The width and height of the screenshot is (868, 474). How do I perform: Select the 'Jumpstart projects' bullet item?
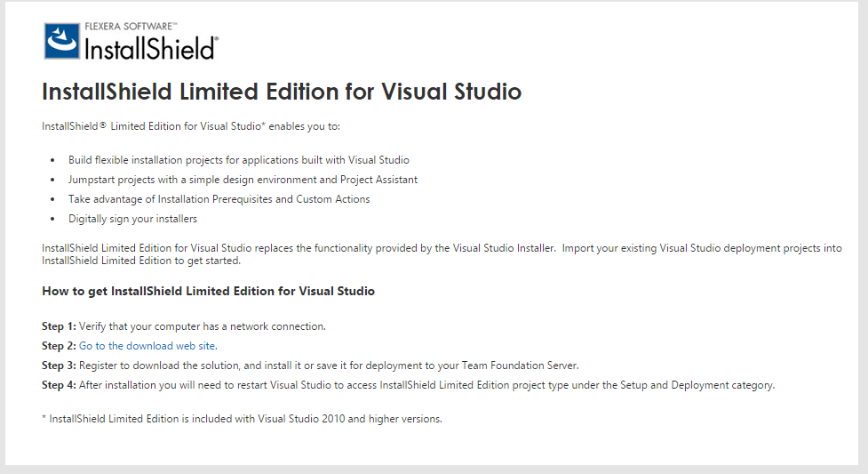[x=243, y=180]
